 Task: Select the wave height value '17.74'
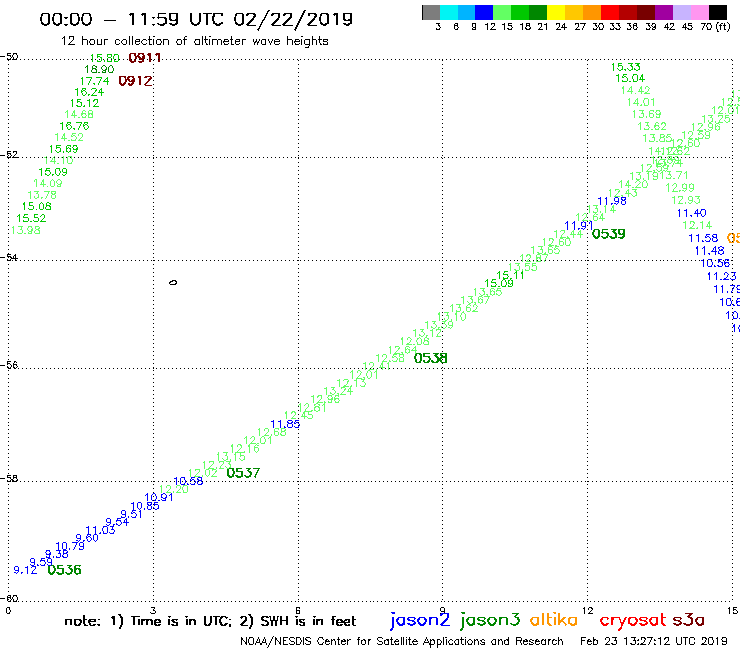(94, 81)
